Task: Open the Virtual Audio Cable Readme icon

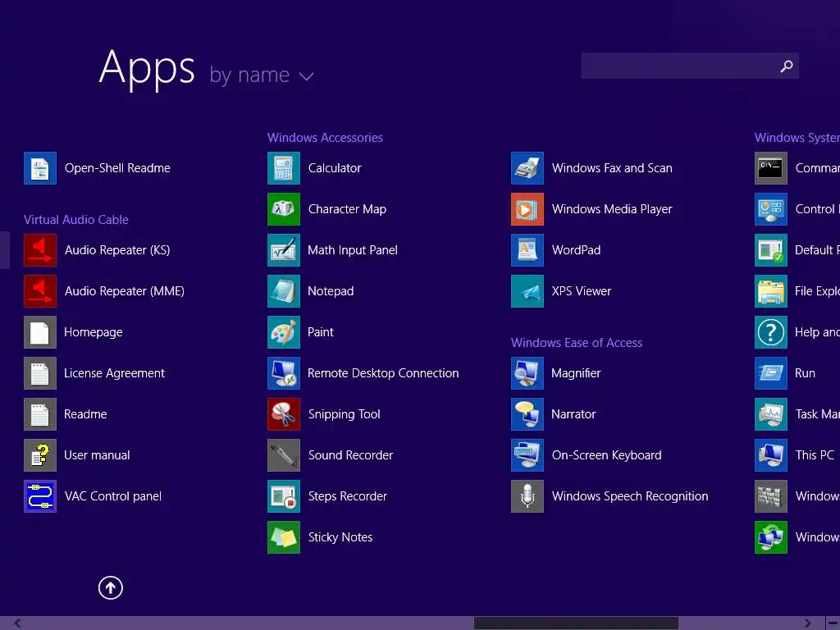Action: (40, 414)
